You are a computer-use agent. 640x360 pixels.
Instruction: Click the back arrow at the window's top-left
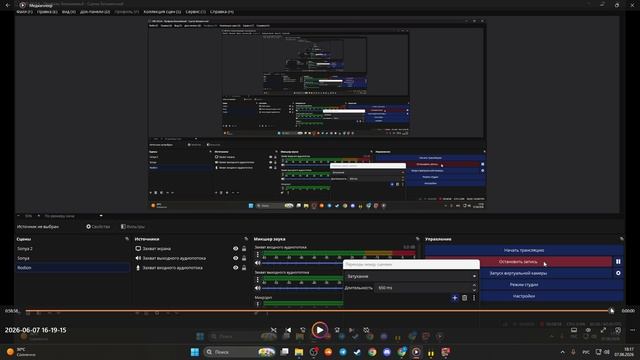pos(7,5)
